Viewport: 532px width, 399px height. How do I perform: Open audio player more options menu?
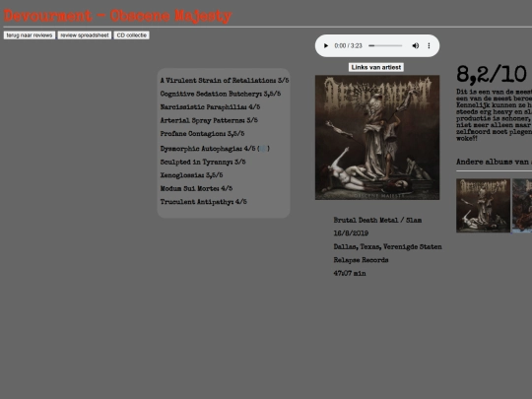[429, 45]
